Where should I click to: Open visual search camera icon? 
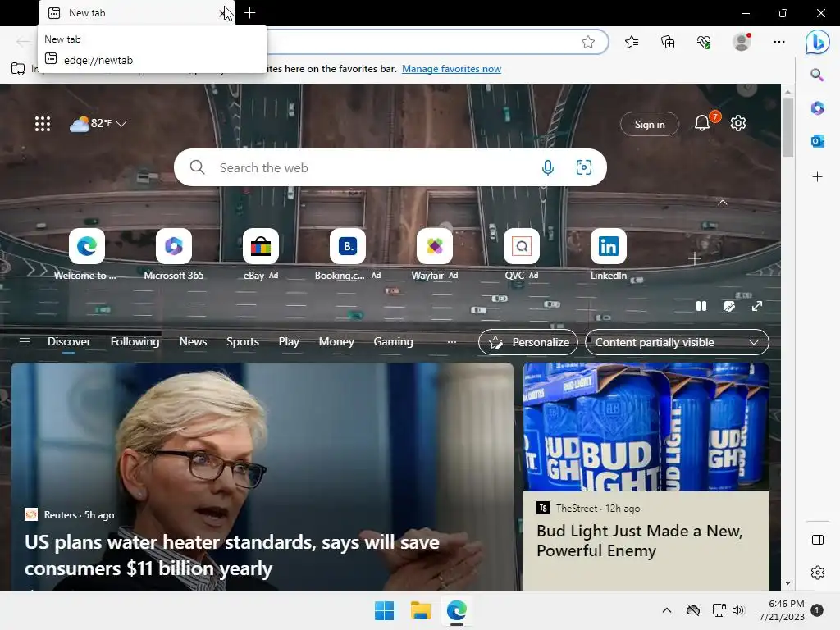[583, 167]
